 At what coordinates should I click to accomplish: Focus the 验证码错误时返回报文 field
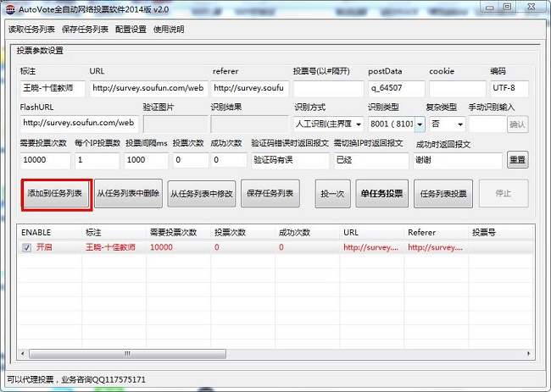click(x=290, y=160)
